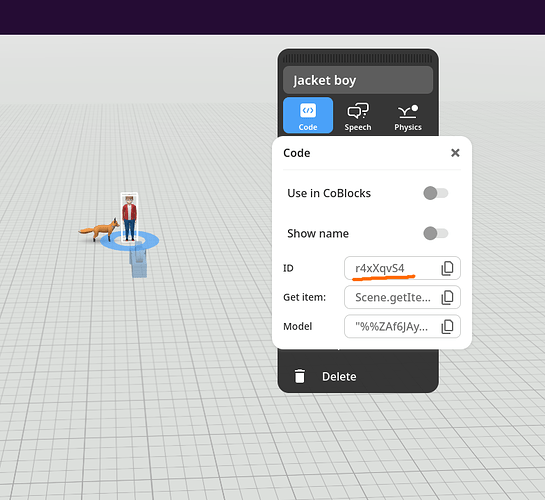This screenshot has width=545, height=500.
Task: Close the Code popup panel
Action: coord(455,153)
